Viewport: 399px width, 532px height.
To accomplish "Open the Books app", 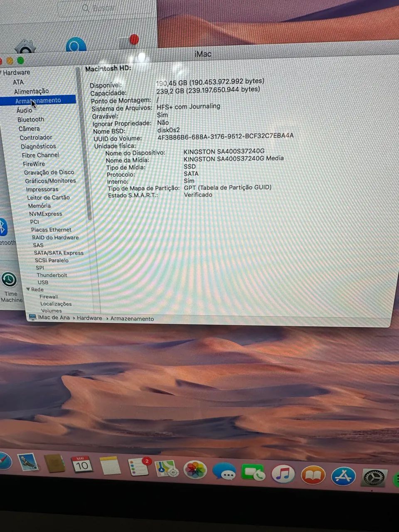I will pyautogui.click(x=313, y=476).
